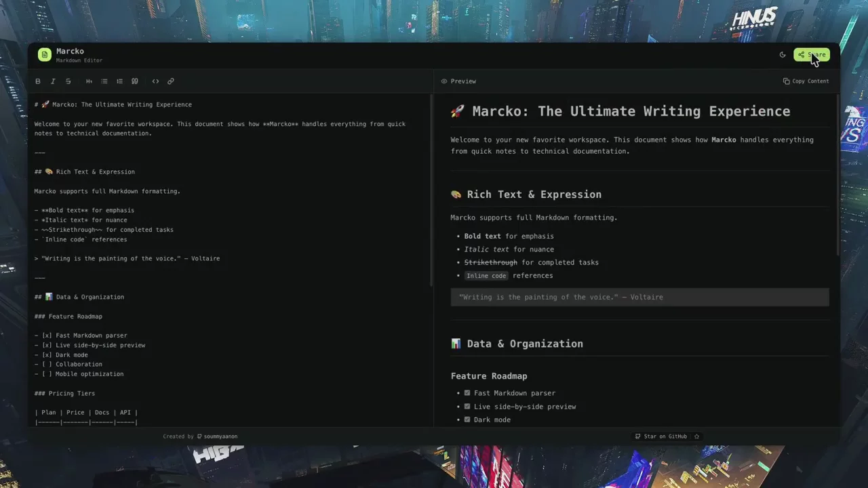Click editor line '- *Italic text* for nuance'
Image resolution: width=868 pixels, height=488 pixels.
click(x=81, y=220)
